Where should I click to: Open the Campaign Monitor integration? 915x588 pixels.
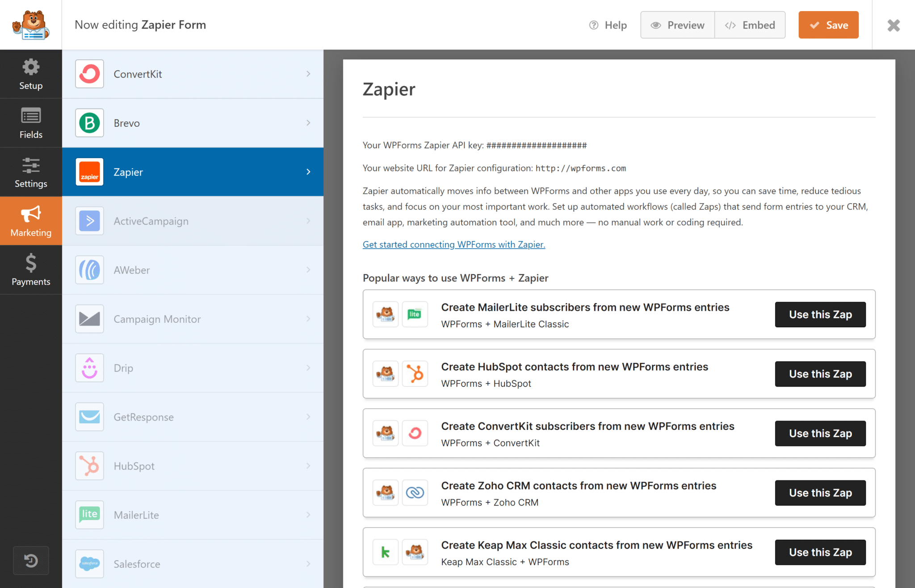coord(193,319)
